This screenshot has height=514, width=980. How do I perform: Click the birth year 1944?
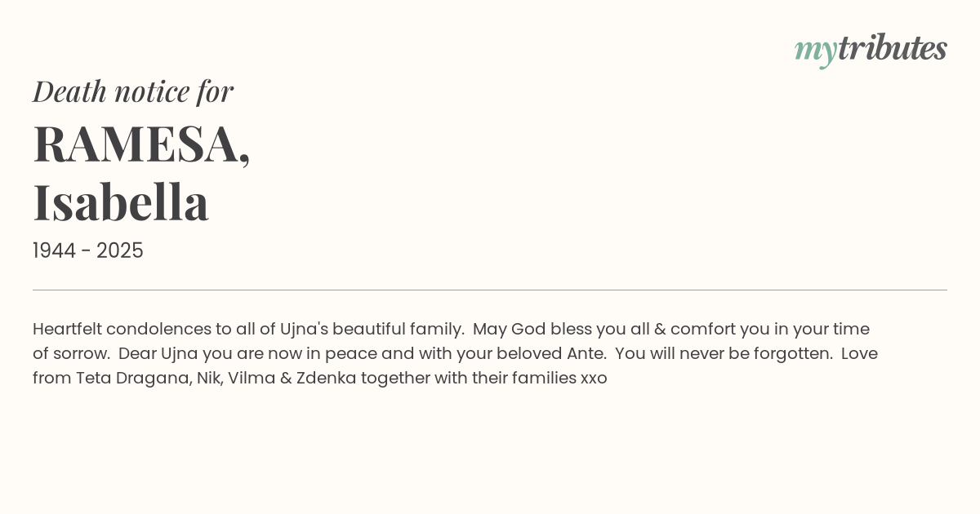56,250
